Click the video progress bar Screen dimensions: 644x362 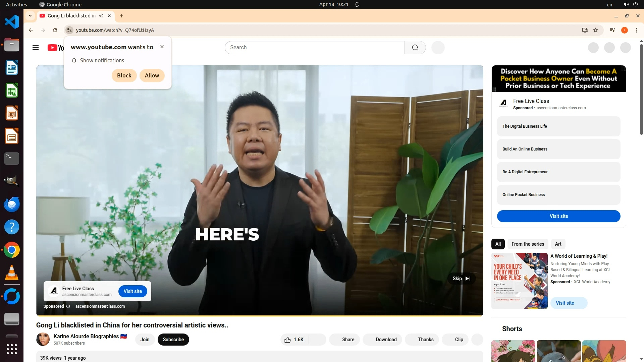(260, 315)
